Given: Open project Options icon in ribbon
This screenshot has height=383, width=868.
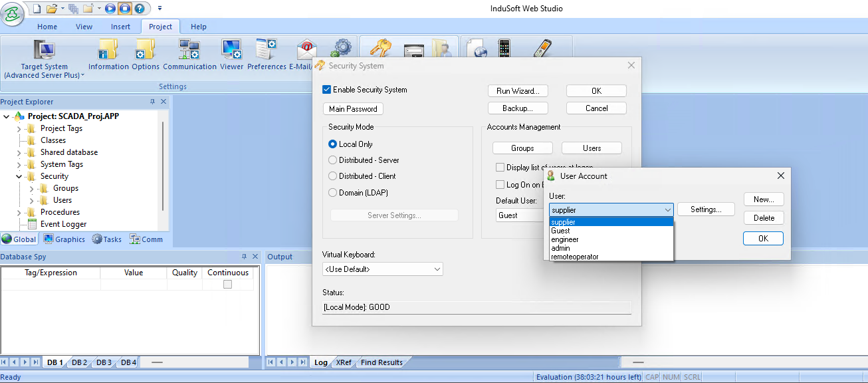Looking at the screenshot, I should [145, 51].
